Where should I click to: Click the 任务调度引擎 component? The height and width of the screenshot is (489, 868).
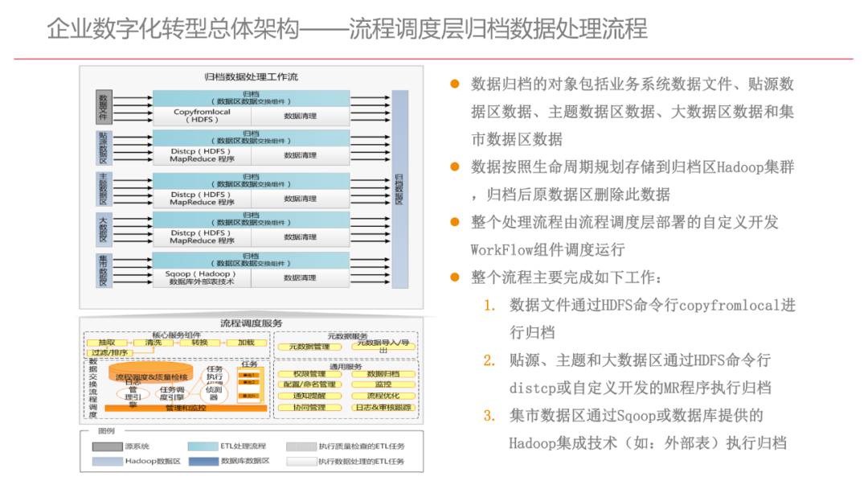click(x=173, y=392)
